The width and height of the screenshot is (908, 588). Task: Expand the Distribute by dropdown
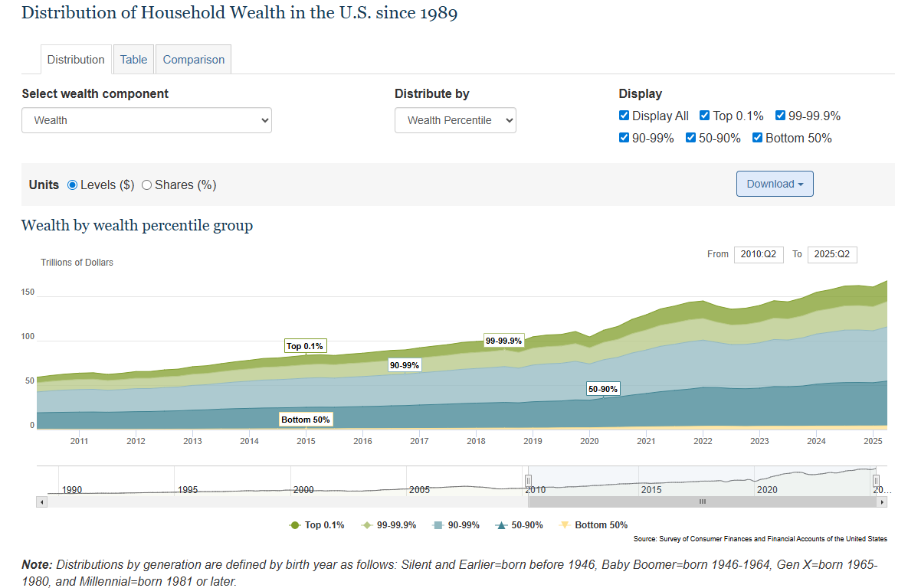coord(455,120)
